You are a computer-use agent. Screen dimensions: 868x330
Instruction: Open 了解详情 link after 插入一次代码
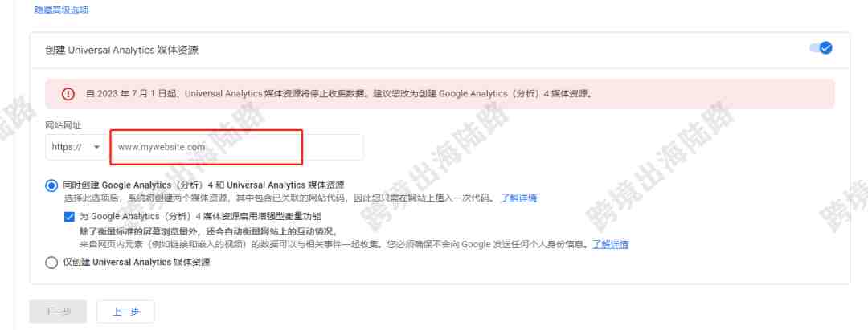[x=518, y=198]
